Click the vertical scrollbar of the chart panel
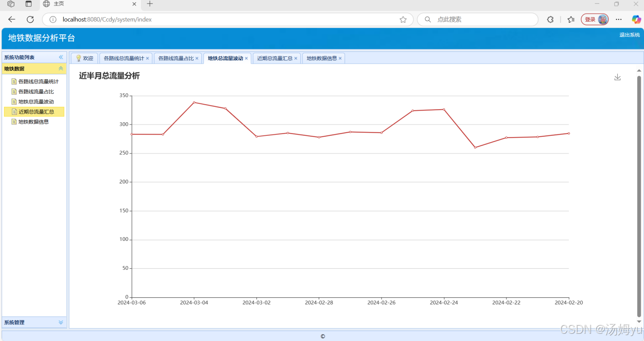644x341 pixels. pyautogui.click(x=639, y=196)
